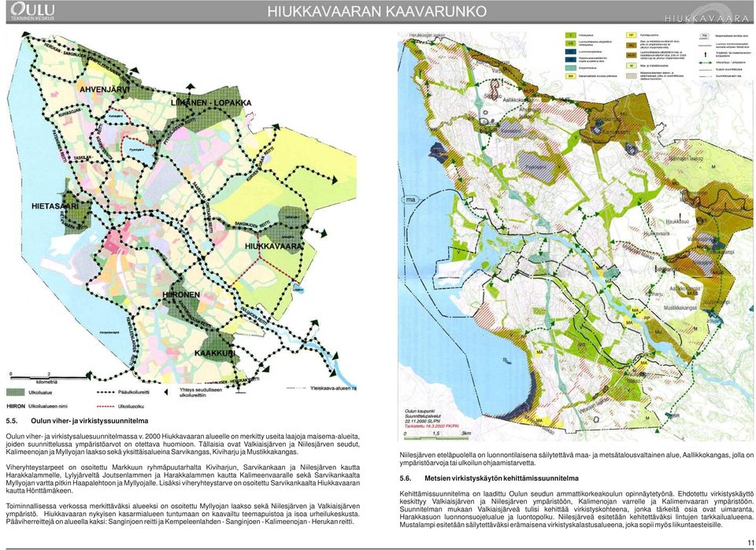Click the Pääulkoilureitti dotted line legend symbol
Screen dimensions: 756x550
pyautogui.click(x=106, y=392)
